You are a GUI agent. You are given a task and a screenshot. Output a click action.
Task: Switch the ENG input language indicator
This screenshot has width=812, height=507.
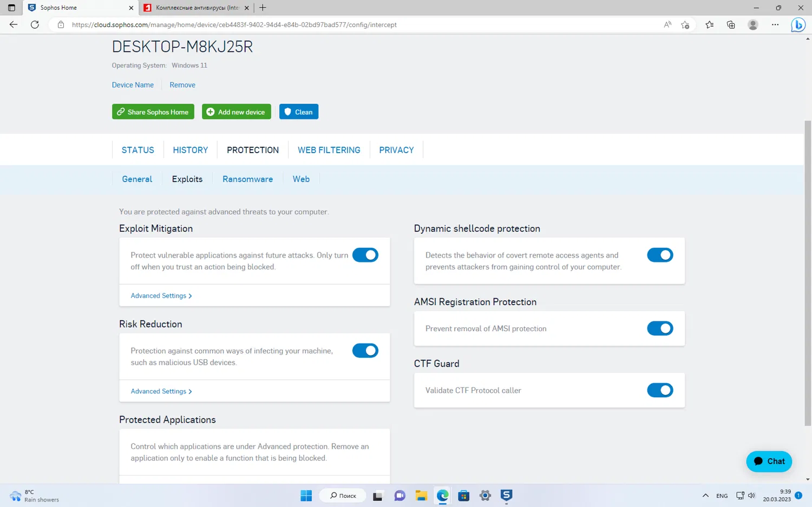pyautogui.click(x=722, y=496)
